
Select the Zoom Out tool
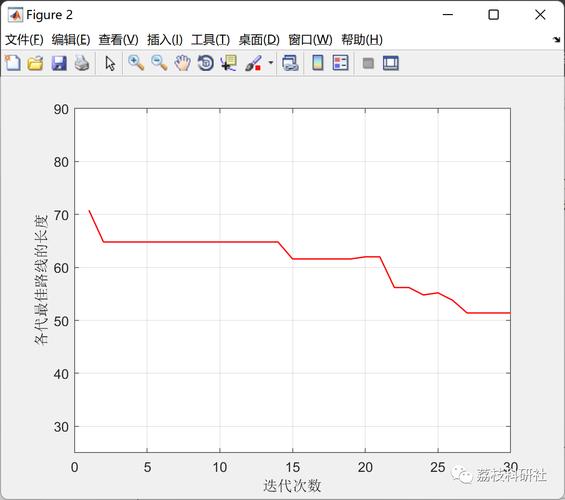(x=159, y=63)
